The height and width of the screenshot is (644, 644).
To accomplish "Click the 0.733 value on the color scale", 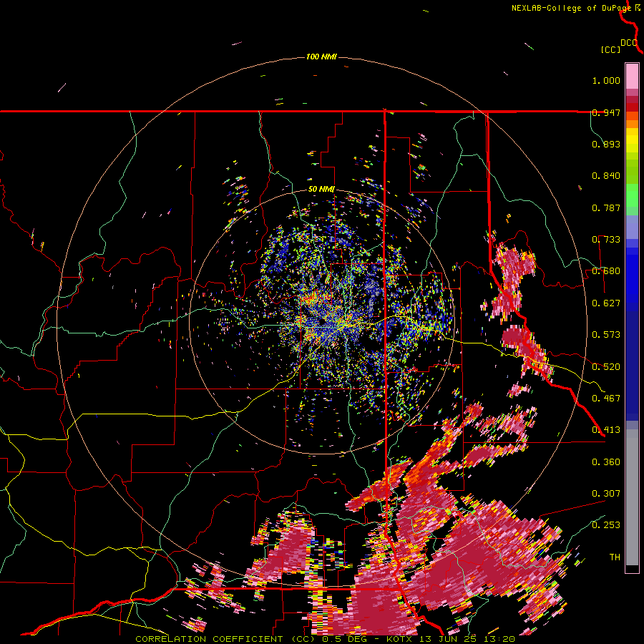I will tap(606, 240).
